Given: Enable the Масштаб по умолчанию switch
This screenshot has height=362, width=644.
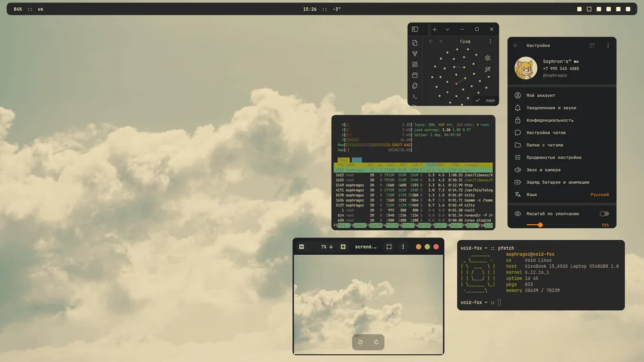Looking at the screenshot, I should pyautogui.click(x=604, y=214).
